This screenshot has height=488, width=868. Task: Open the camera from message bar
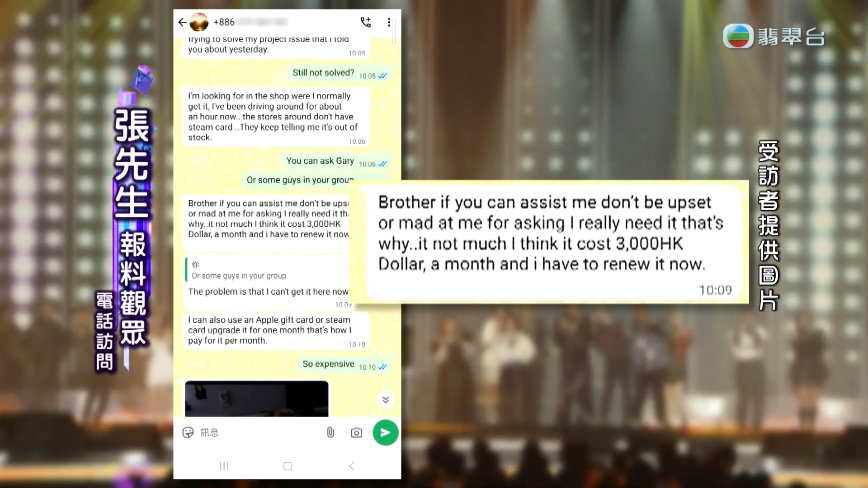tap(356, 433)
